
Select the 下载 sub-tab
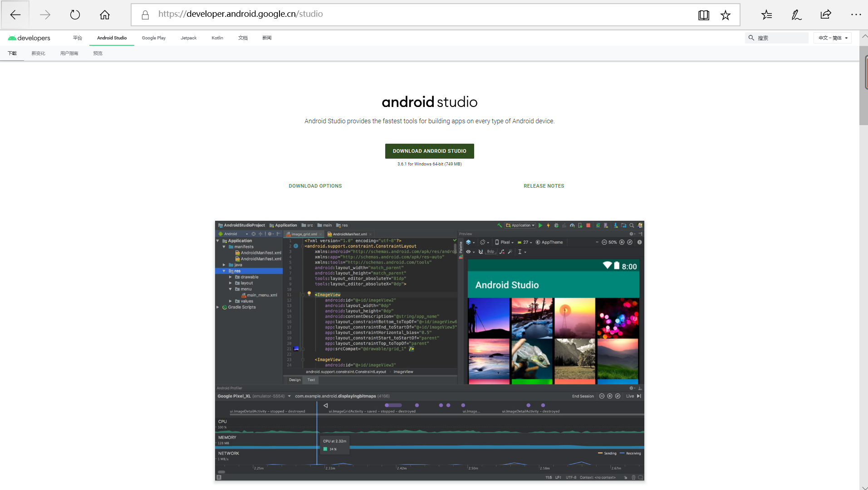click(12, 53)
